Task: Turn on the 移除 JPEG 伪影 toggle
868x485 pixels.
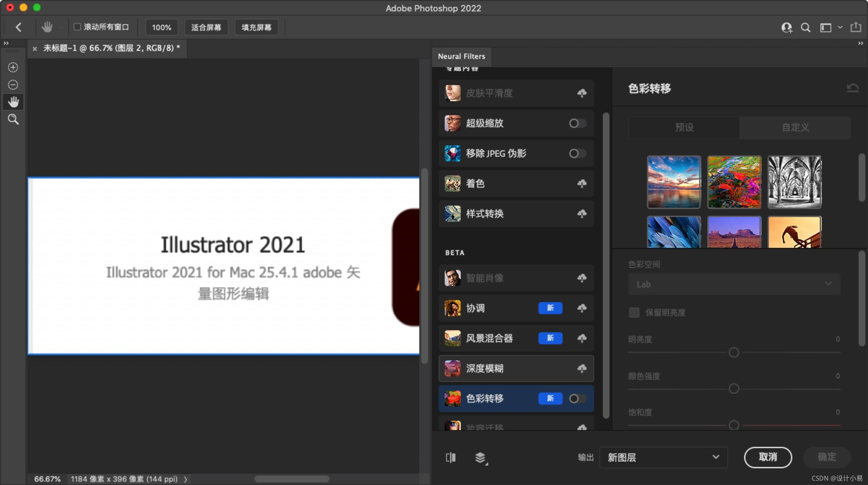Action: click(x=578, y=154)
